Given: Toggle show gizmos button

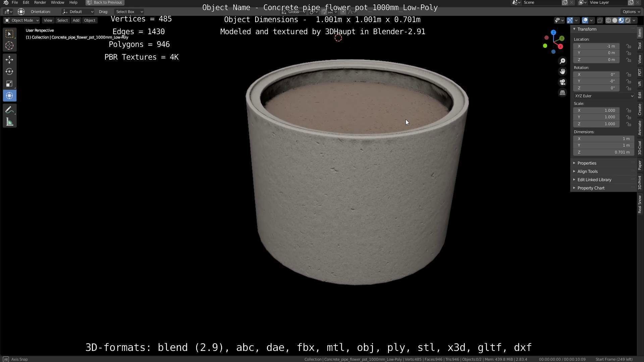Looking at the screenshot, I should [x=570, y=20].
